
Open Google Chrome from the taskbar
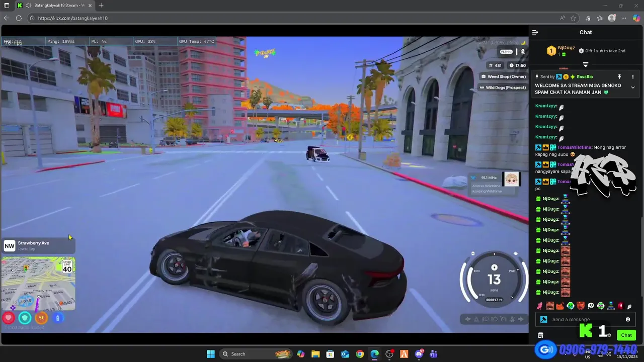[x=360, y=354]
